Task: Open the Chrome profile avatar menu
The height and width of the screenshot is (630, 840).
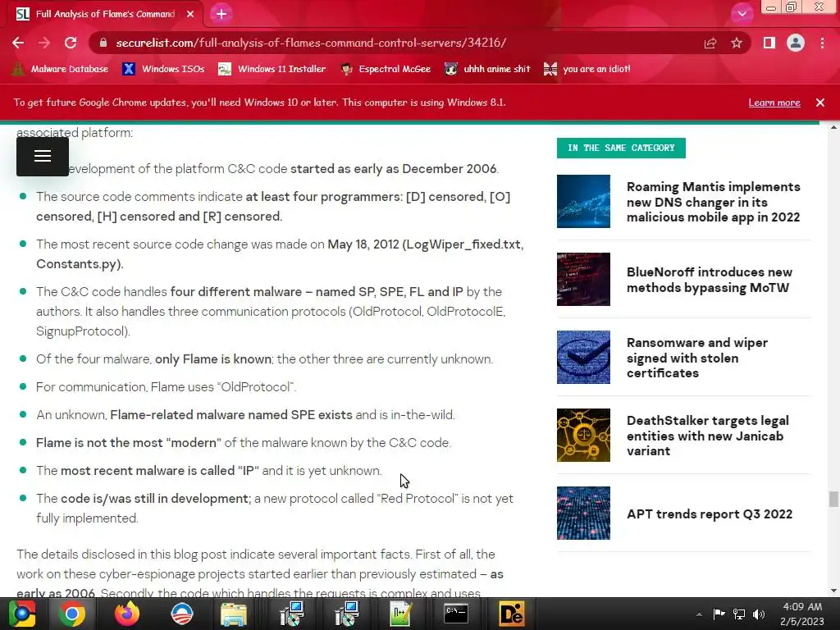Action: click(x=796, y=43)
